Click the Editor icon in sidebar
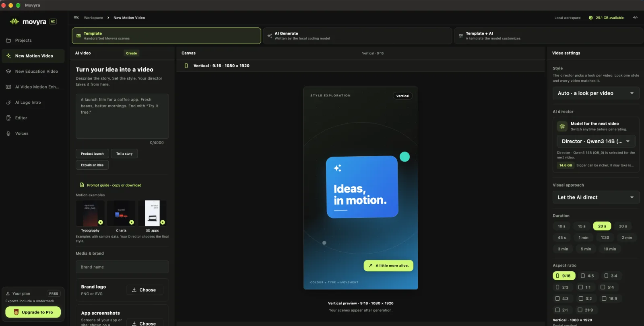 click(8, 118)
